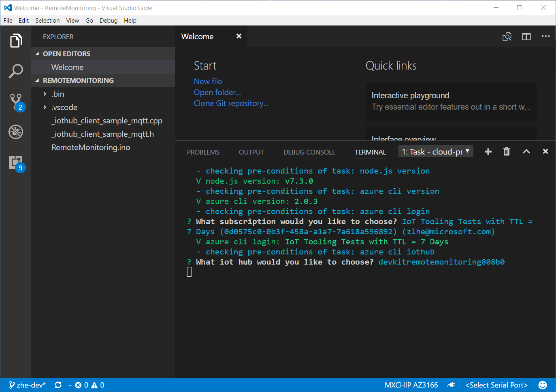Switch to the OUTPUT panel tab
This screenshot has width=556, height=392.
point(251,152)
